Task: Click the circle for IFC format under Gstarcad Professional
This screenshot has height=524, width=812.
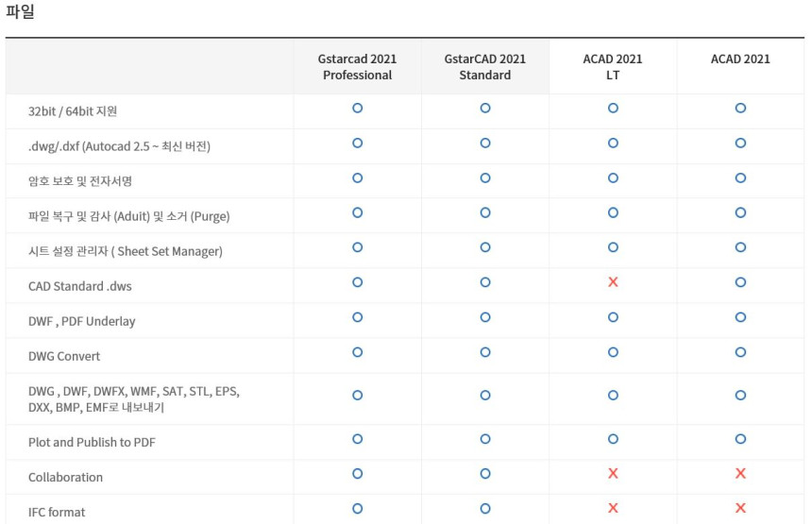Action: pyautogui.click(x=357, y=508)
